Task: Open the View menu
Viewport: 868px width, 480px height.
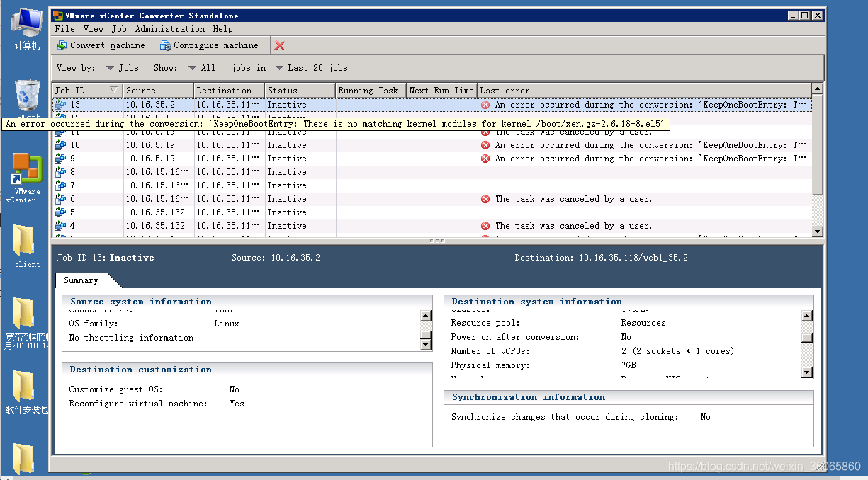Action: click(x=94, y=29)
